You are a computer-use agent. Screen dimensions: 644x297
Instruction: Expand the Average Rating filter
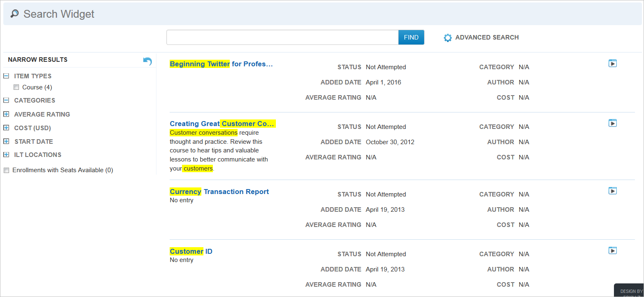click(6, 115)
